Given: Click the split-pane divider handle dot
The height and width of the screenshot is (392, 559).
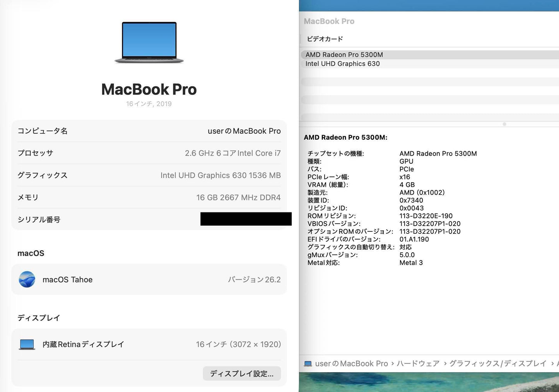Looking at the screenshot, I should point(504,124).
